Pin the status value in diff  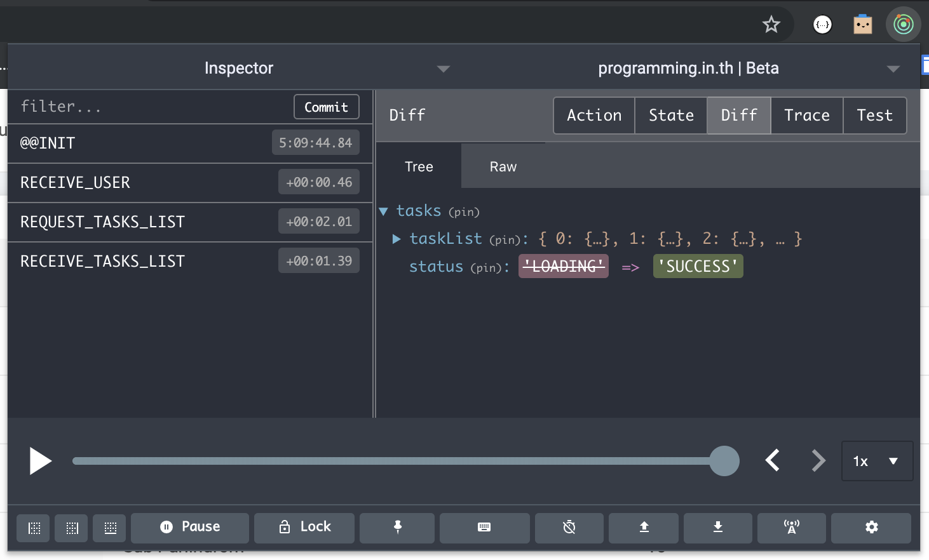point(485,268)
